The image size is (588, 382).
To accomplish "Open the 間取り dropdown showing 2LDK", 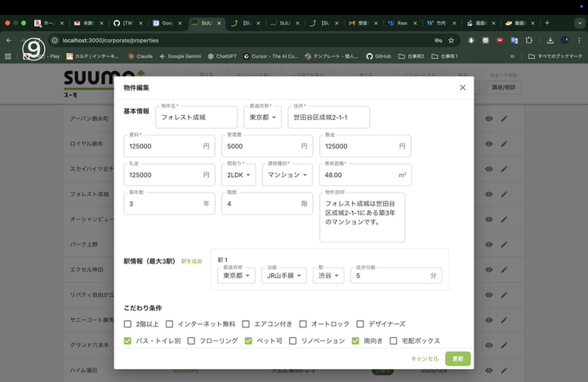I will pos(239,175).
